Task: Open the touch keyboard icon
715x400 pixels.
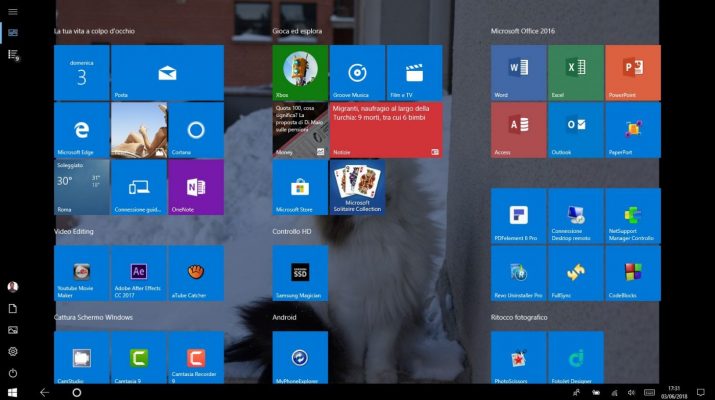Action: point(649,392)
